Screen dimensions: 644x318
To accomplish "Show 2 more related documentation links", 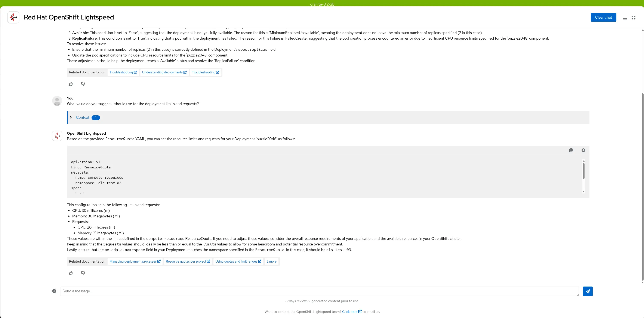I will [x=271, y=262].
